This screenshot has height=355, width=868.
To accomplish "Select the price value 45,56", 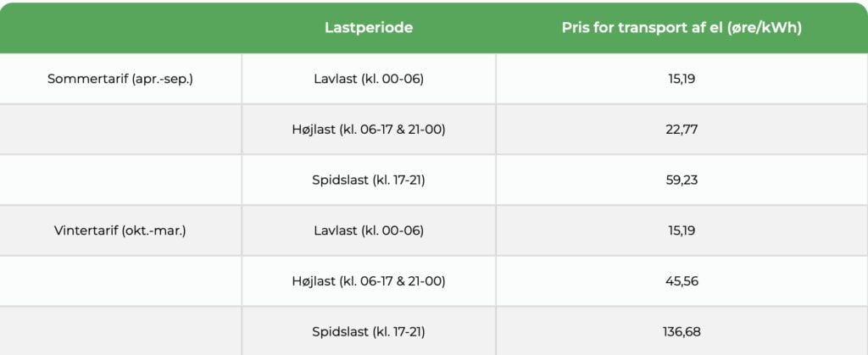I will pyautogui.click(x=682, y=281).
